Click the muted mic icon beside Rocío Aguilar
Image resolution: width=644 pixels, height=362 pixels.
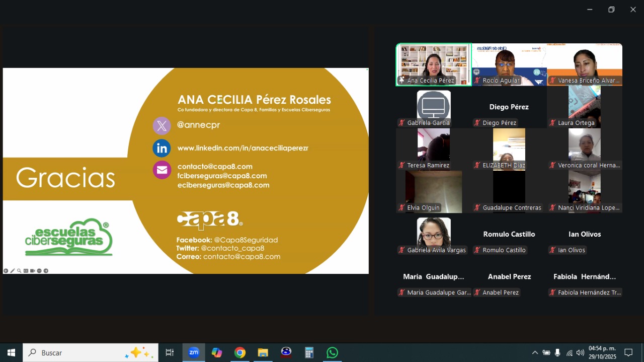(477, 81)
